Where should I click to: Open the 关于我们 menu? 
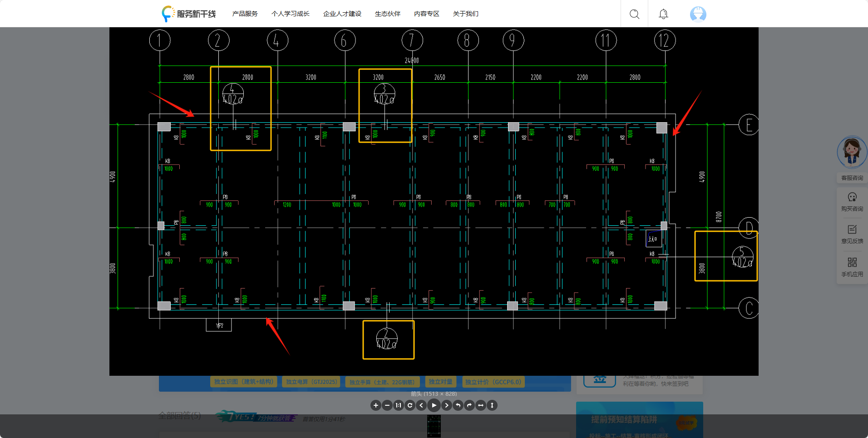[465, 14]
